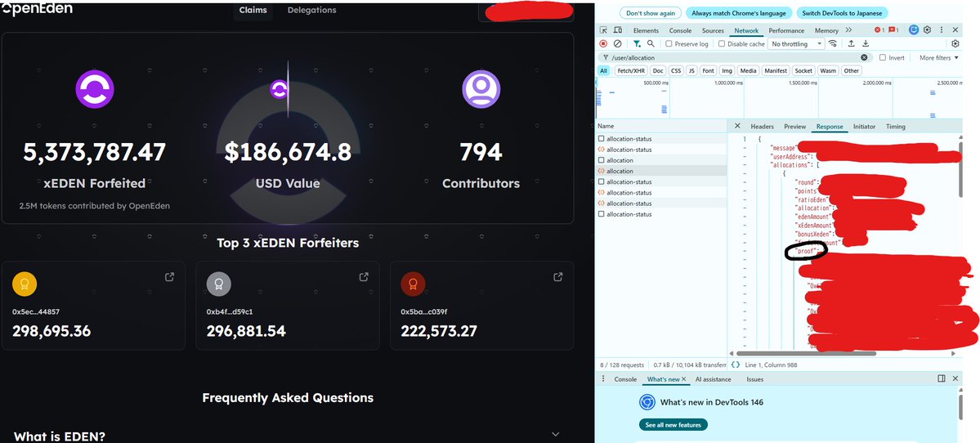Open external link on 0x5ba...c039f card

tap(558, 277)
